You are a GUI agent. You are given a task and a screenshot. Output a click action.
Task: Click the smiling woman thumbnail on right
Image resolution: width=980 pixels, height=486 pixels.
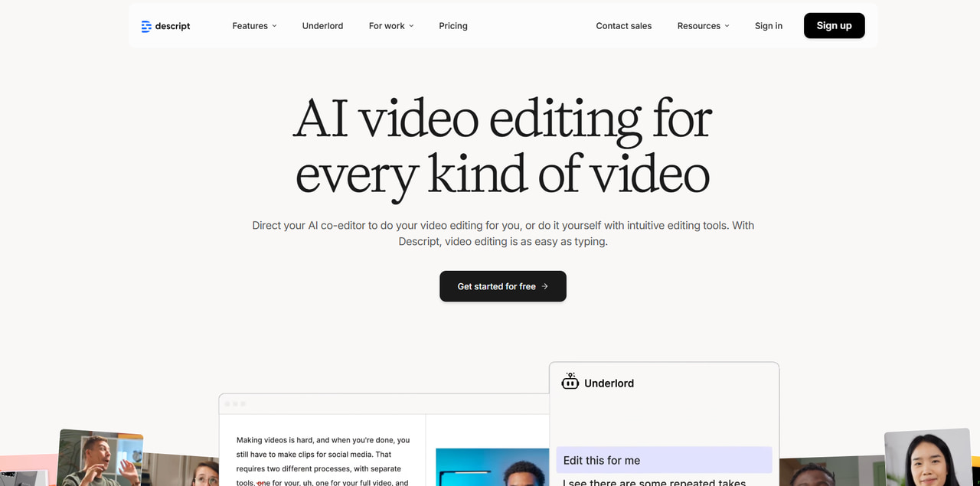926,459
